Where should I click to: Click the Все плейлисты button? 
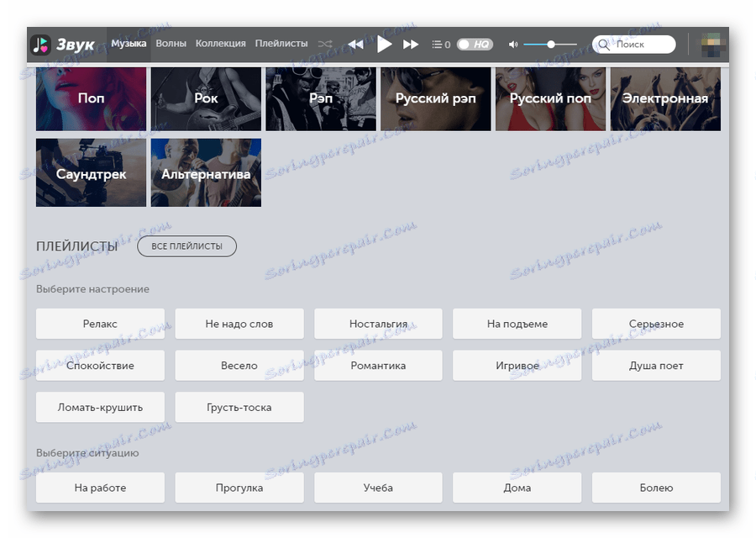(186, 246)
